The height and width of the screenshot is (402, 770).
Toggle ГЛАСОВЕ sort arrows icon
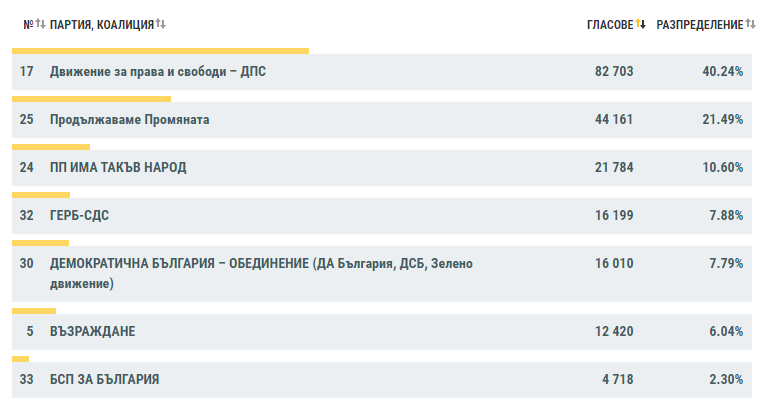coord(640,24)
